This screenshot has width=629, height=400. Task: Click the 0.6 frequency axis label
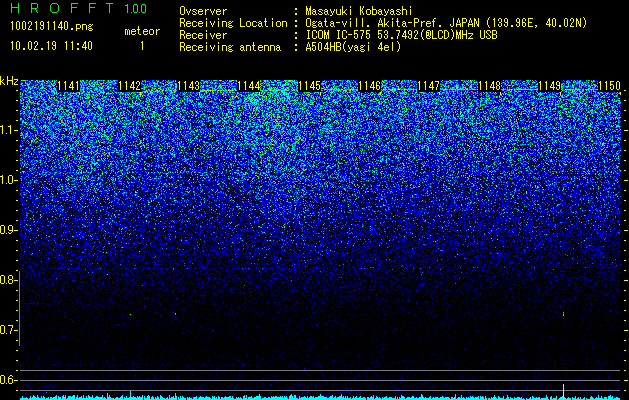[x=8, y=380]
